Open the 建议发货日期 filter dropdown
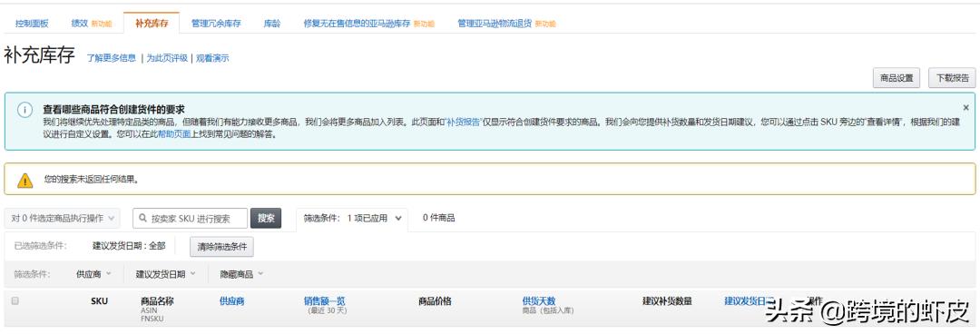 point(166,274)
